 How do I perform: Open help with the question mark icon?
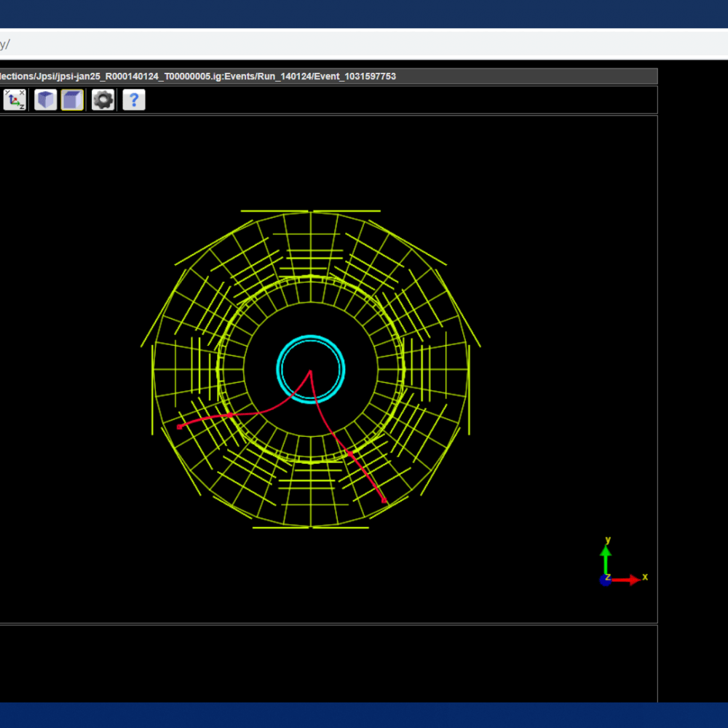click(x=134, y=100)
